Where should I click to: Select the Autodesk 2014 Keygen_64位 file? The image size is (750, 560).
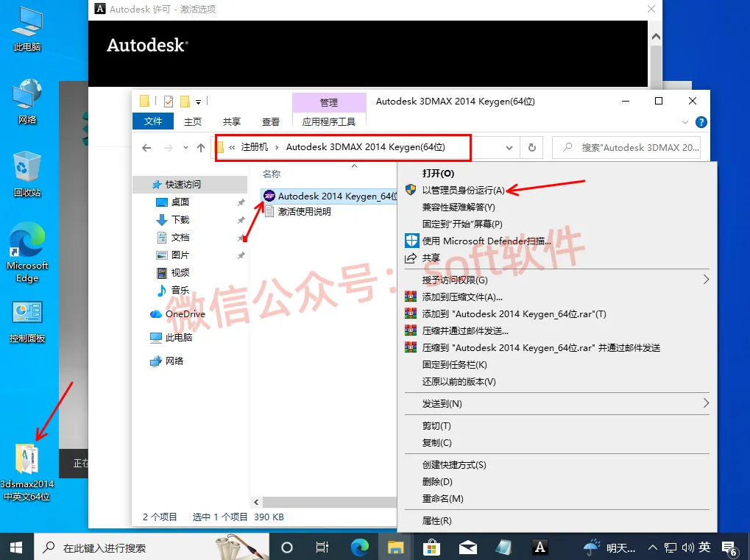(330, 196)
